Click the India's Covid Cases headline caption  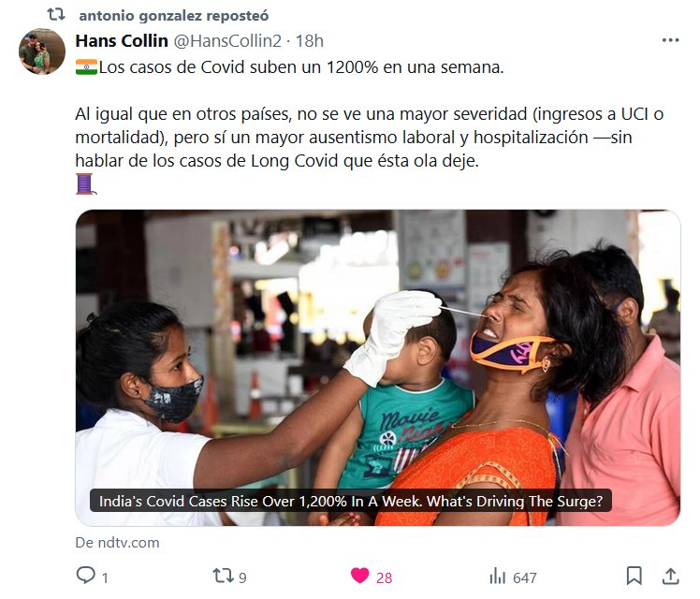coord(350,502)
